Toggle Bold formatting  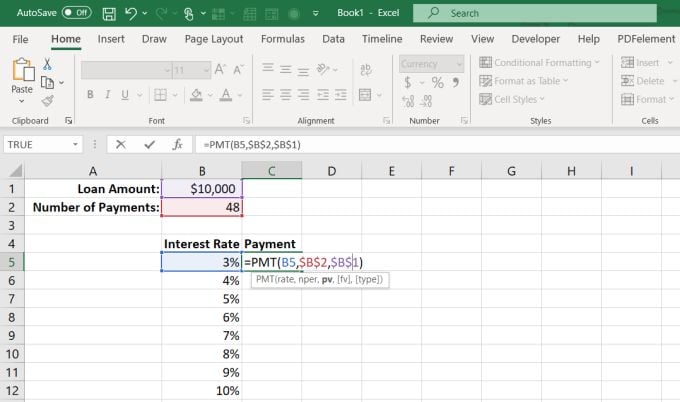[x=89, y=95]
